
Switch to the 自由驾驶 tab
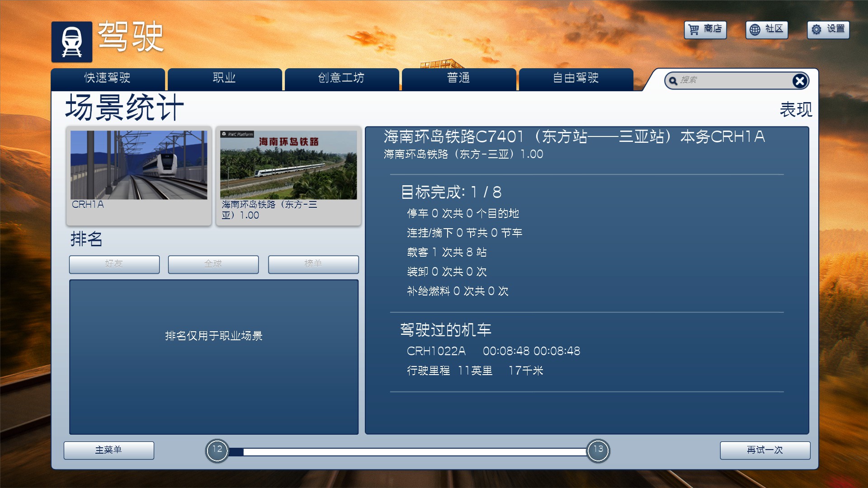point(576,79)
